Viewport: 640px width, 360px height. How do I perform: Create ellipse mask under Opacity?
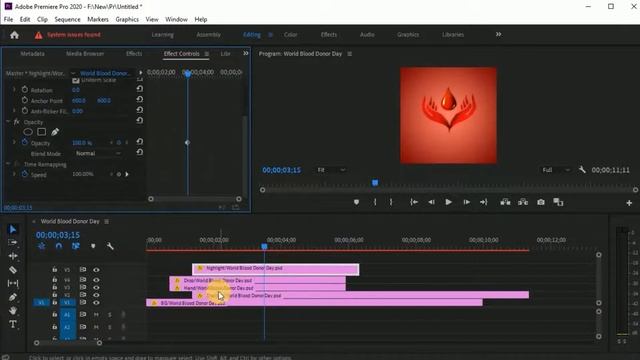click(28, 132)
